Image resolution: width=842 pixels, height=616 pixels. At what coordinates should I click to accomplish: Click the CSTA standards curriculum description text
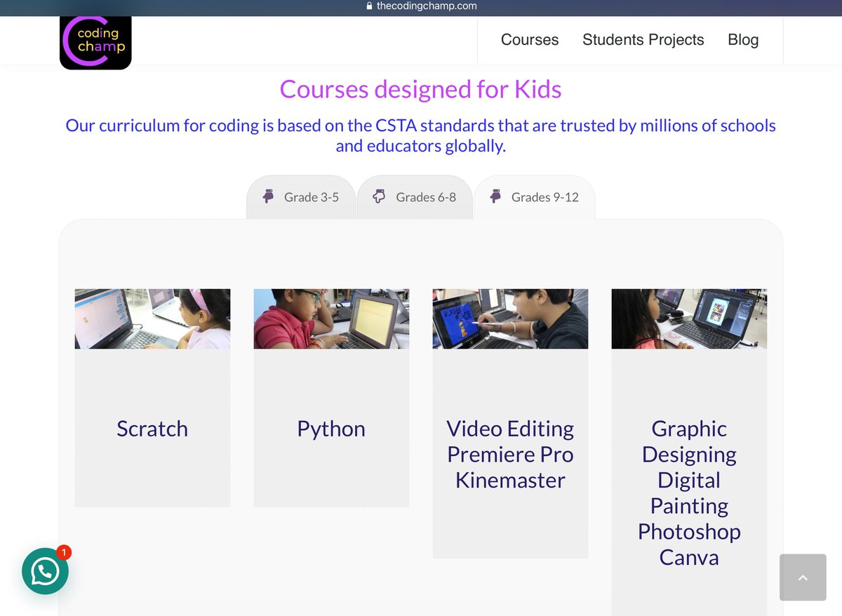tap(421, 136)
